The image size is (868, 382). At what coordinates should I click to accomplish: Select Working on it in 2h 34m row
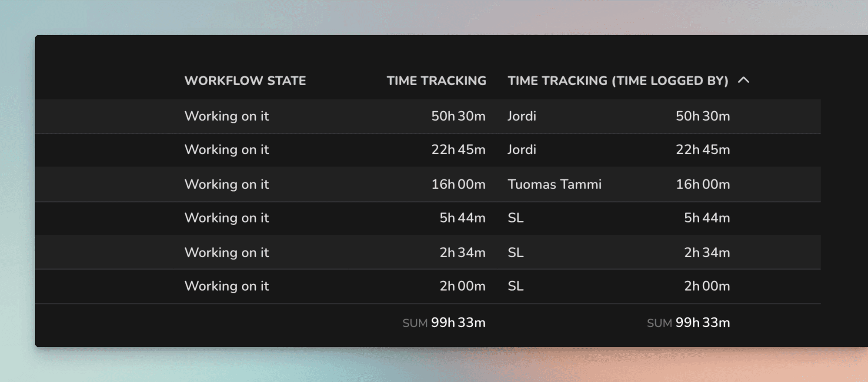point(227,252)
